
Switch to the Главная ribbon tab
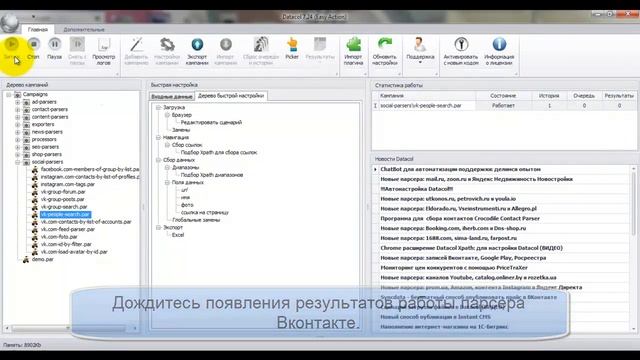click(x=38, y=29)
